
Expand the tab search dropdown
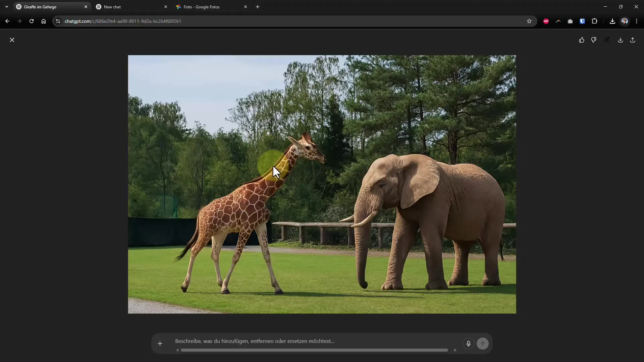pyautogui.click(x=7, y=7)
